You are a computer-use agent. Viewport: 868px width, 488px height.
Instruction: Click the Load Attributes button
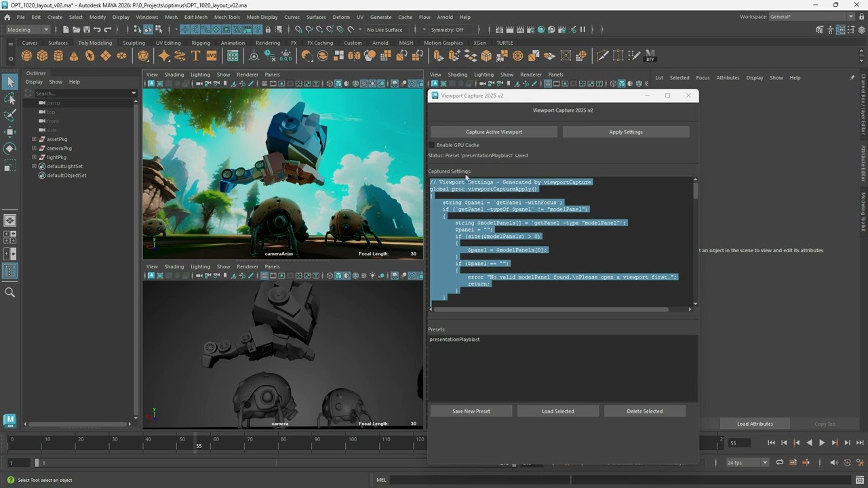coord(755,424)
